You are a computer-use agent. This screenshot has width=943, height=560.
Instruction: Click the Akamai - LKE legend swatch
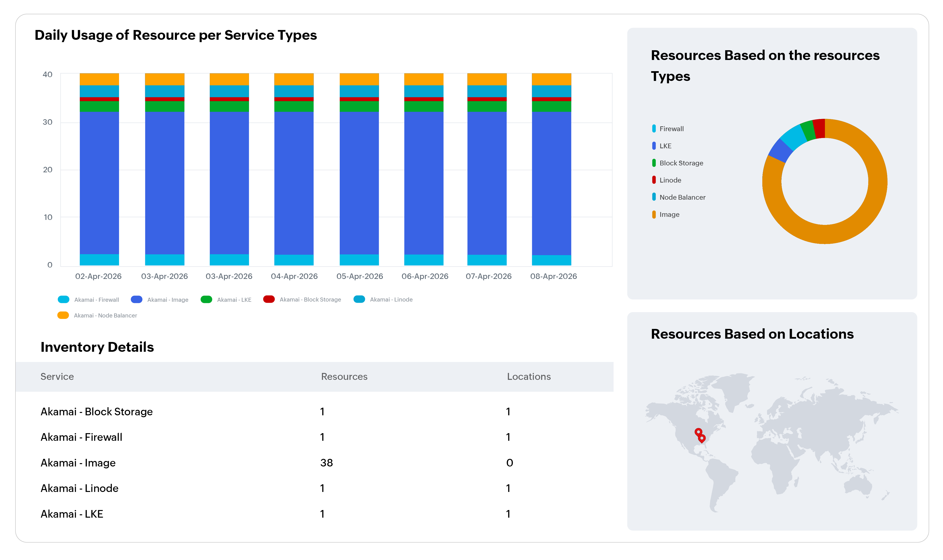(x=206, y=300)
